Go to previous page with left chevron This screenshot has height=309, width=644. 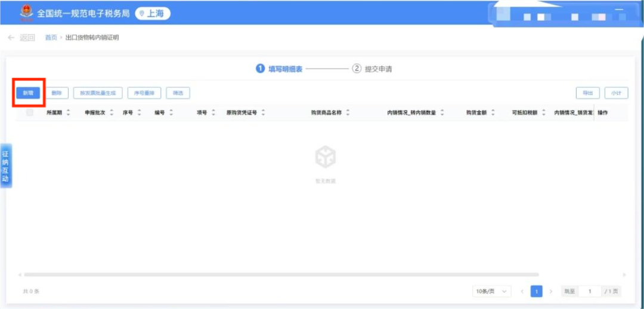point(522,291)
